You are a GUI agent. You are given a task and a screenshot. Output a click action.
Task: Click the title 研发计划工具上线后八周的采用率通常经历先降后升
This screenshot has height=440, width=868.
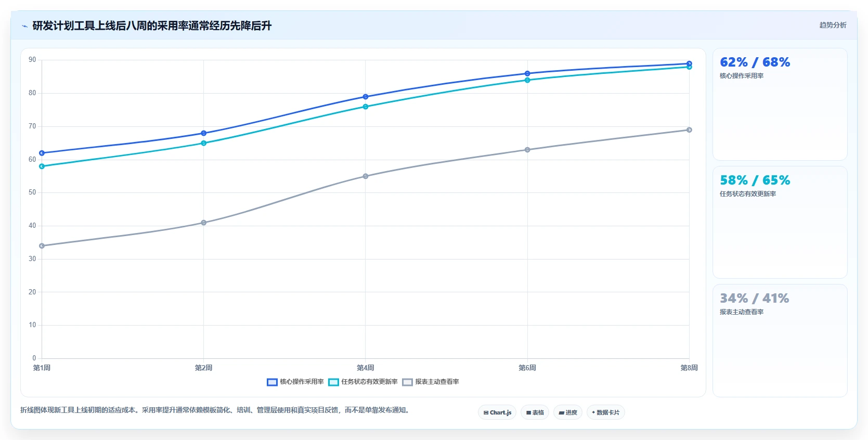(152, 26)
